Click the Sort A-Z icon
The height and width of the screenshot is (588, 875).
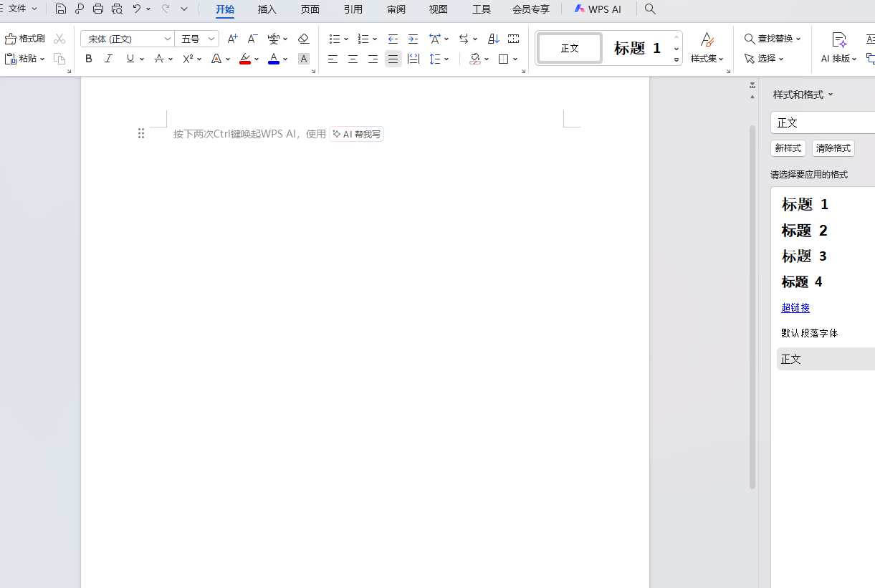click(493, 39)
